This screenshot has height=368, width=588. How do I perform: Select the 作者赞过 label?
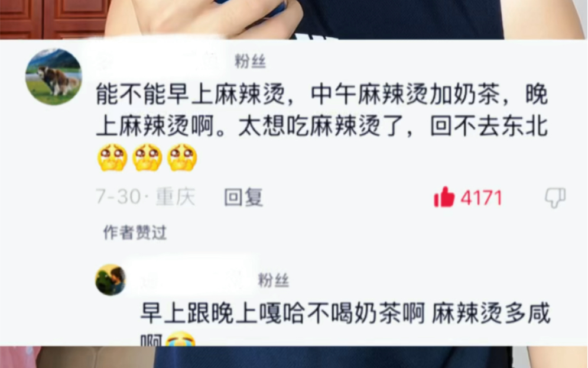click(x=135, y=233)
